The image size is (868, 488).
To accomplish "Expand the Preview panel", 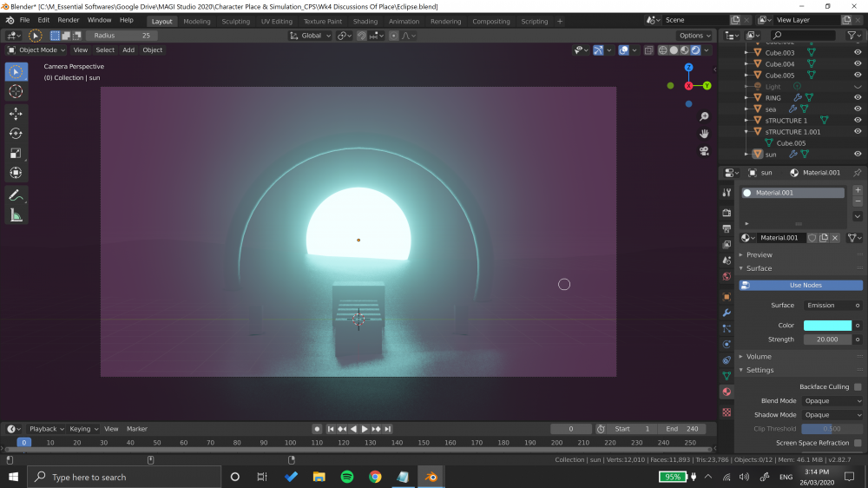I will pyautogui.click(x=759, y=254).
